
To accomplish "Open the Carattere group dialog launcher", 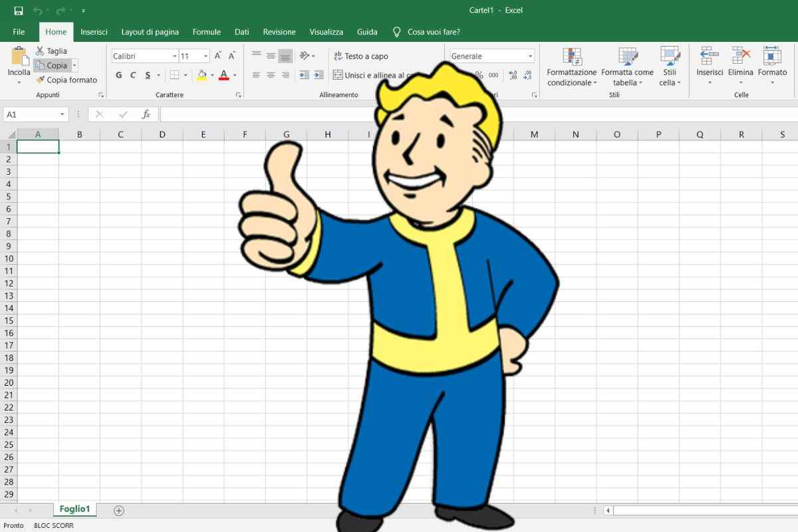I will click(x=238, y=95).
